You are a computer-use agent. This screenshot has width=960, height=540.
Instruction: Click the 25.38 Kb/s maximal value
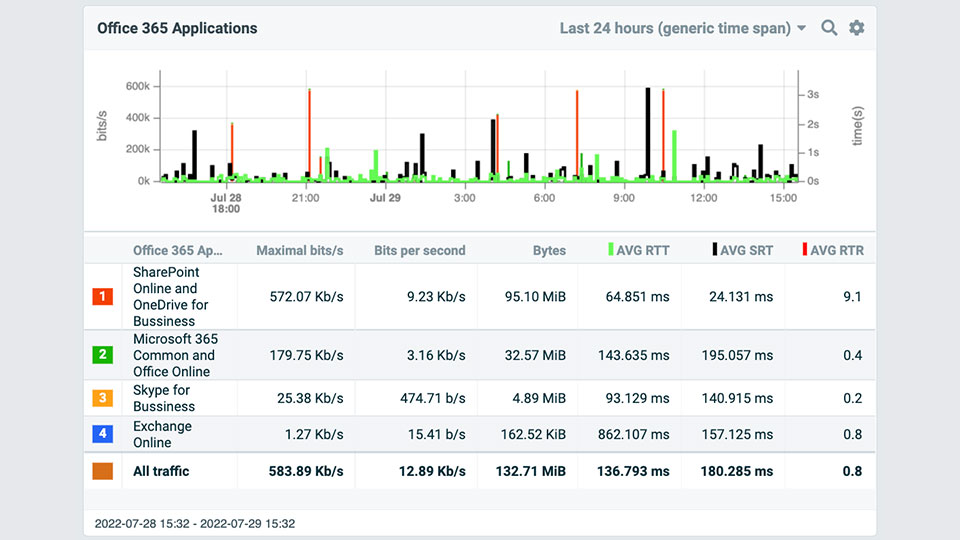click(310, 398)
